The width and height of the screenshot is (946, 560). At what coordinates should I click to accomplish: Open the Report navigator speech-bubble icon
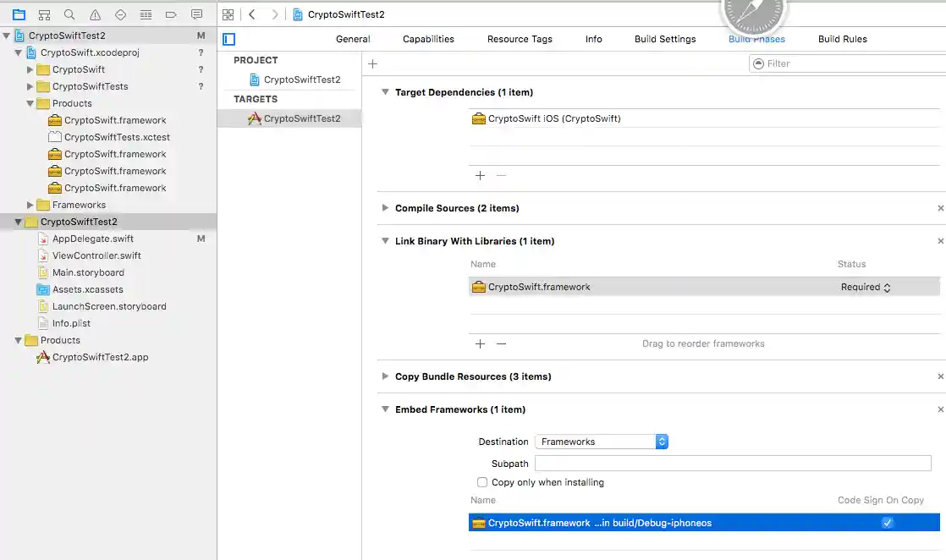coord(196,14)
